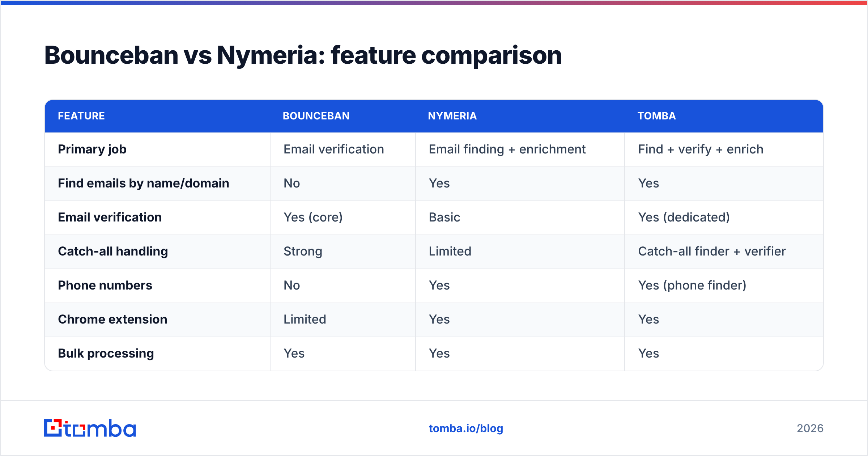868x456 pixels.
Task: Click the 'Bulk processing' row label
Action: point(106,354)
